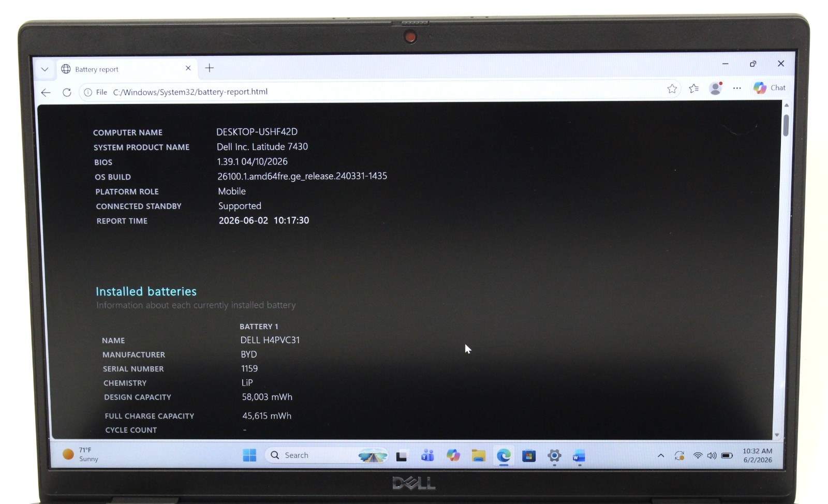
Task: Open Copilot Chat in the browser toolbar
Action: click(x=770, y=88)
